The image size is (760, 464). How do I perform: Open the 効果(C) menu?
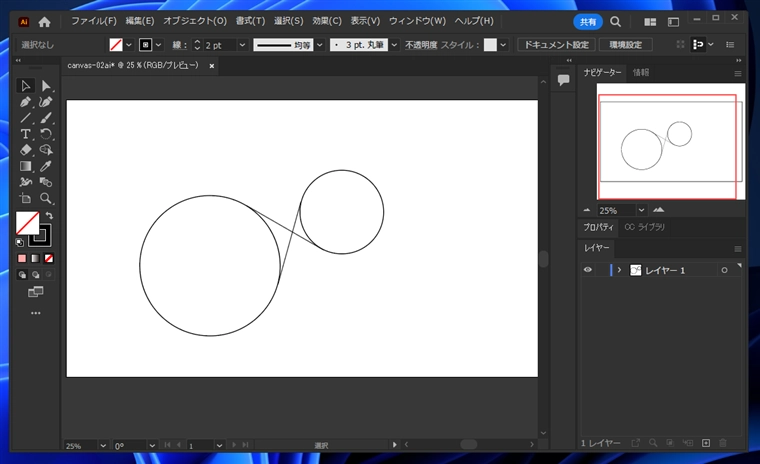click(327, 21)
